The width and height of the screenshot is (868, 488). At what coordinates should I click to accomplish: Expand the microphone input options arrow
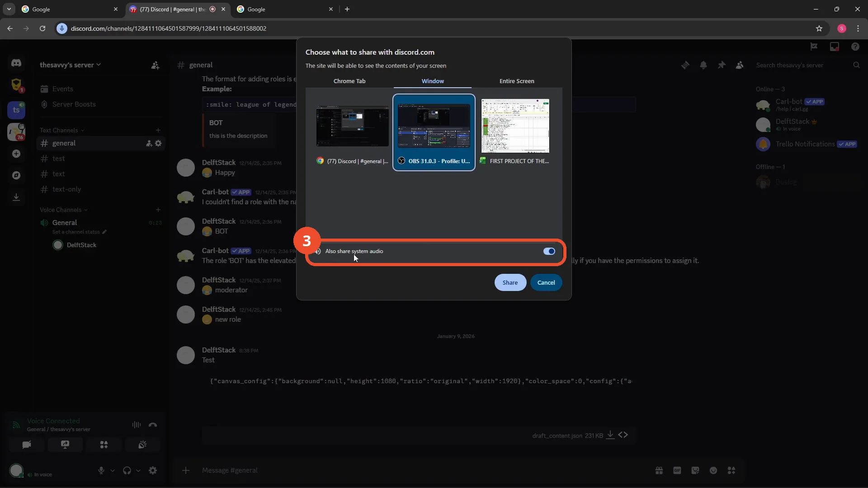113,470
